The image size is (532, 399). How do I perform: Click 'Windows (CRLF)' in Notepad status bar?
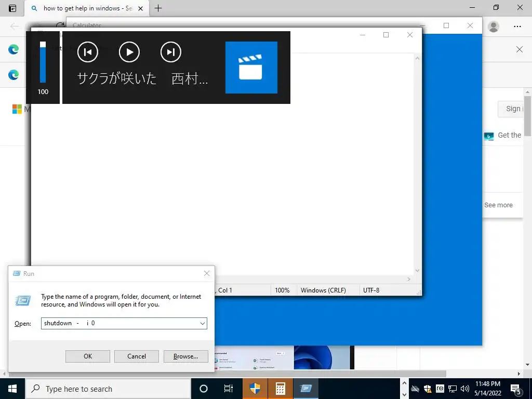[x=323, y=290]
